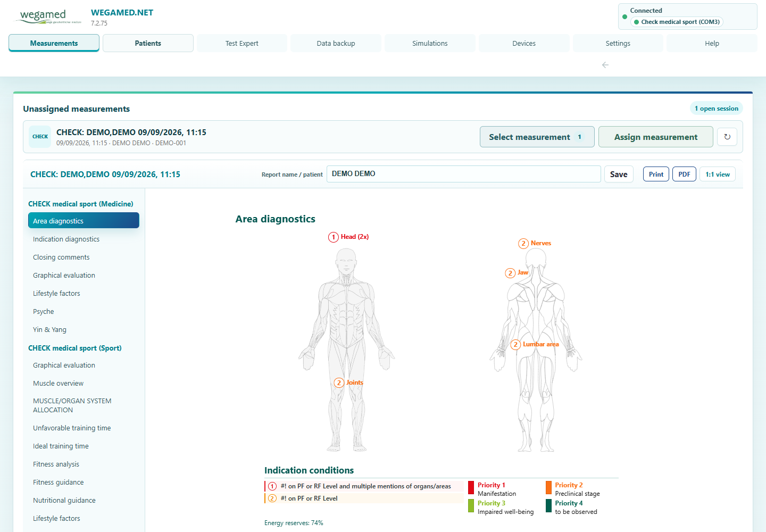Click the refresh icon beside Assign measurement
Screen dimensions: 766x532
pos(727,137)
